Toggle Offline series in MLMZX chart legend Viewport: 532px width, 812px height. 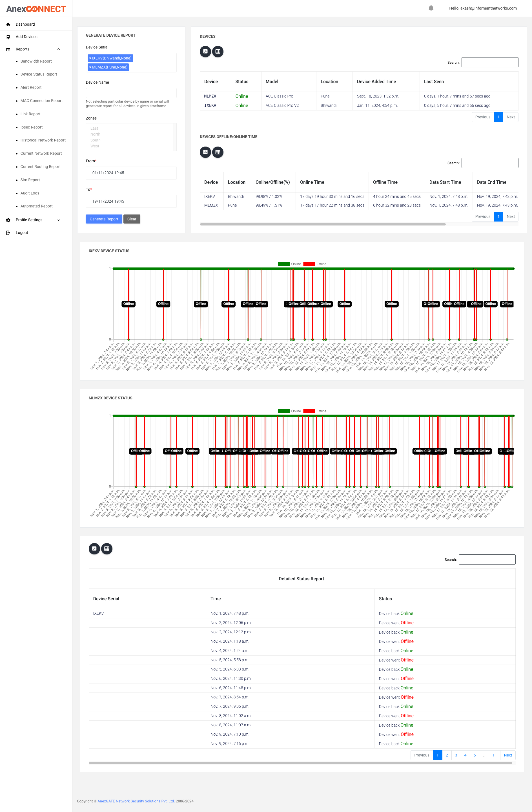(x=315, y=411)
